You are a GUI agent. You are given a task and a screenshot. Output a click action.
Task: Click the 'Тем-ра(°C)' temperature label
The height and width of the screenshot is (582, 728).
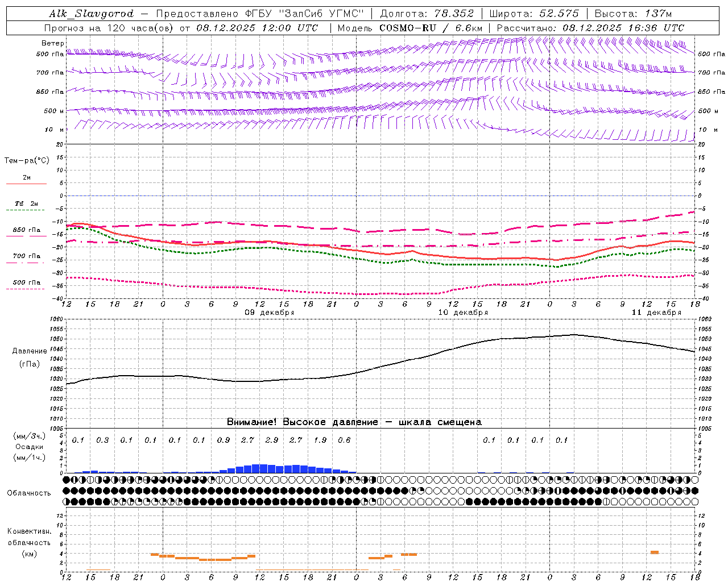pyautogui.click(x=27, y=161)
